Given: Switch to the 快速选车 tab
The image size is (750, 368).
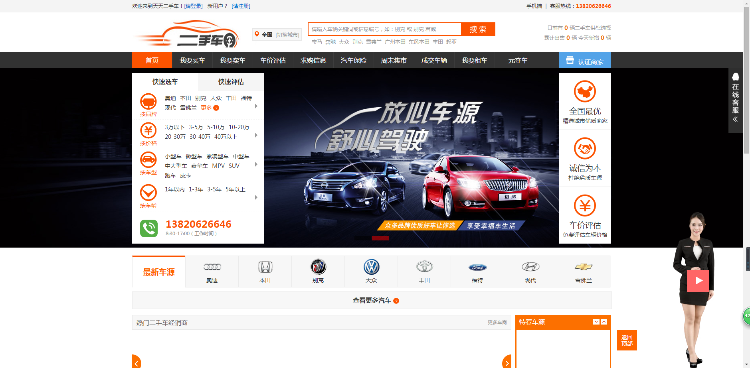Looking at the screenshot, I should 165,82.
